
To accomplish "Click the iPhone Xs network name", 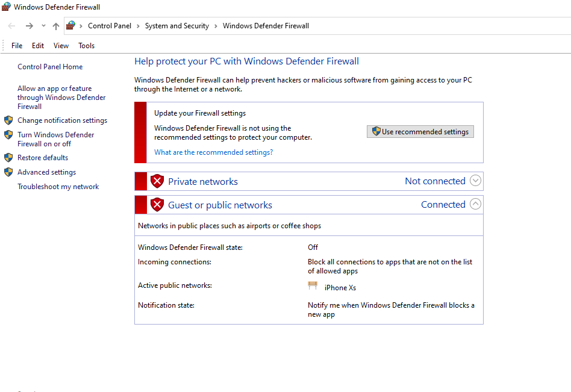I will click(x=340, y=288).
